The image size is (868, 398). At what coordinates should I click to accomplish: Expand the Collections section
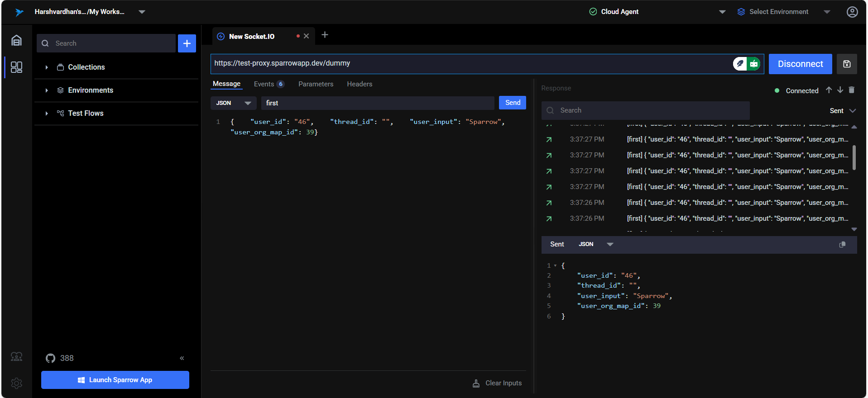47,67
